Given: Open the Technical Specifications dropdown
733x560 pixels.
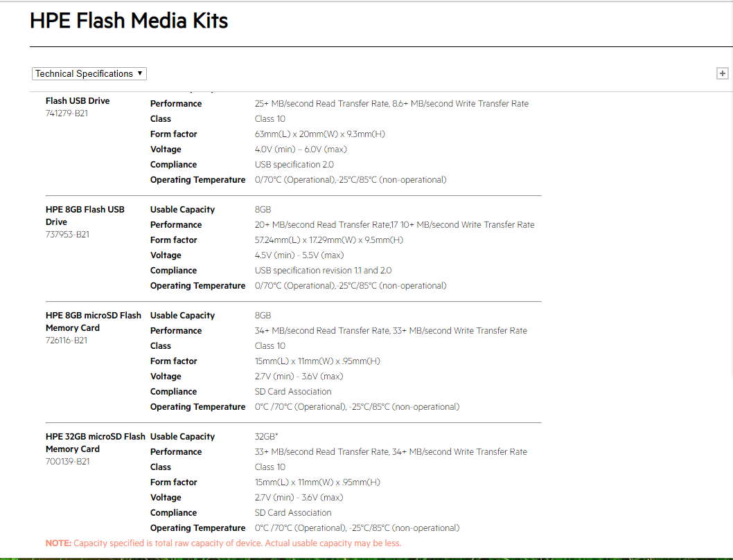Looking at the screenshot, I should click(89, 74).
